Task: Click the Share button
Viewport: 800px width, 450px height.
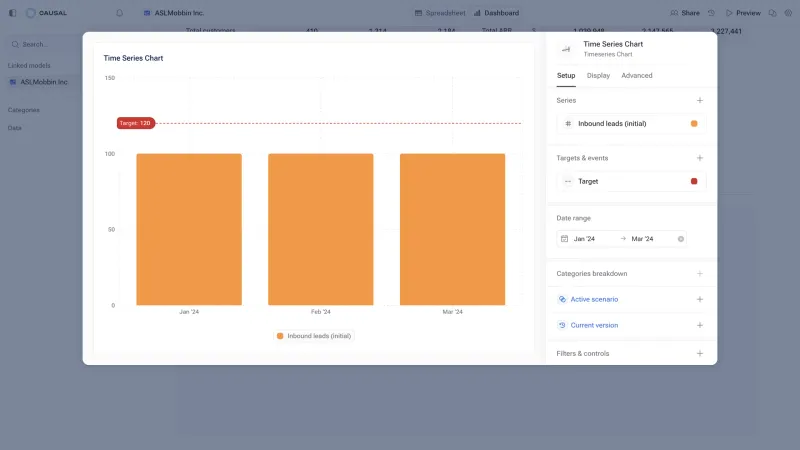Action: [685, 13]
